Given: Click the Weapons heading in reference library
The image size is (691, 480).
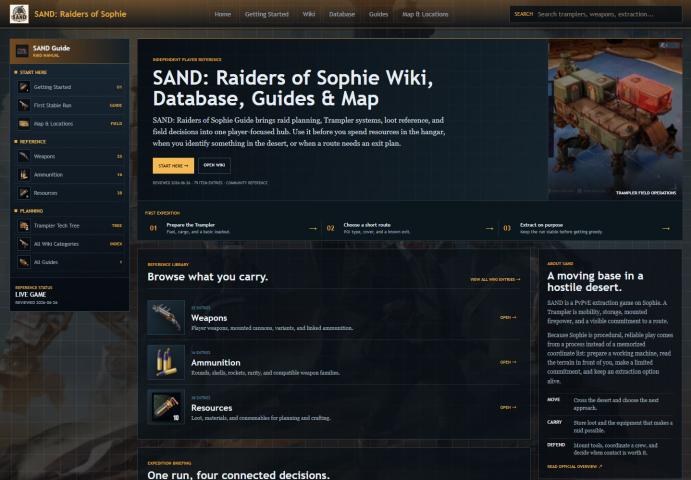Looking at the screenshot, I should [209, 318].
